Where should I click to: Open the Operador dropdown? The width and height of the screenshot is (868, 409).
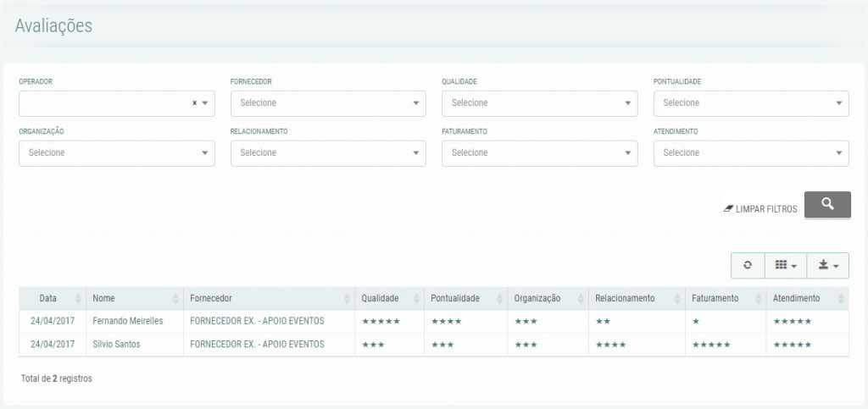point(117,103)
